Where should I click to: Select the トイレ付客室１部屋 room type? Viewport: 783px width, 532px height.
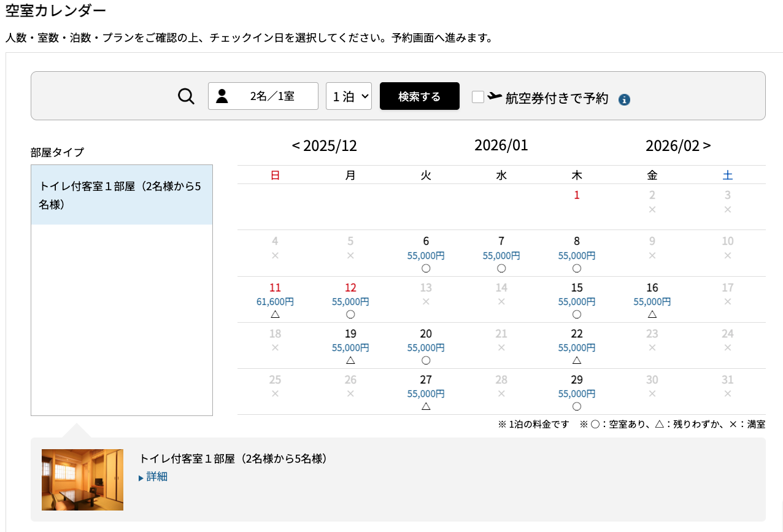pos(121,195)
